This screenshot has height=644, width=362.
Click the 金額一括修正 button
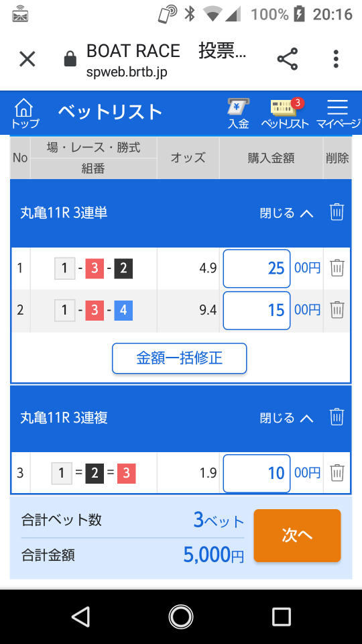pyautogui.click(x=180, y=358)
